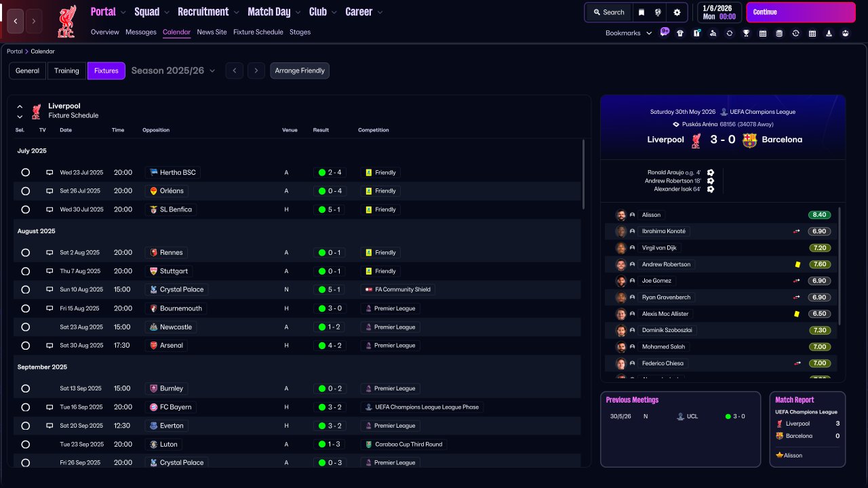Click the Hertha BSC club badge

pyautogui.click(x=154, y=172)
